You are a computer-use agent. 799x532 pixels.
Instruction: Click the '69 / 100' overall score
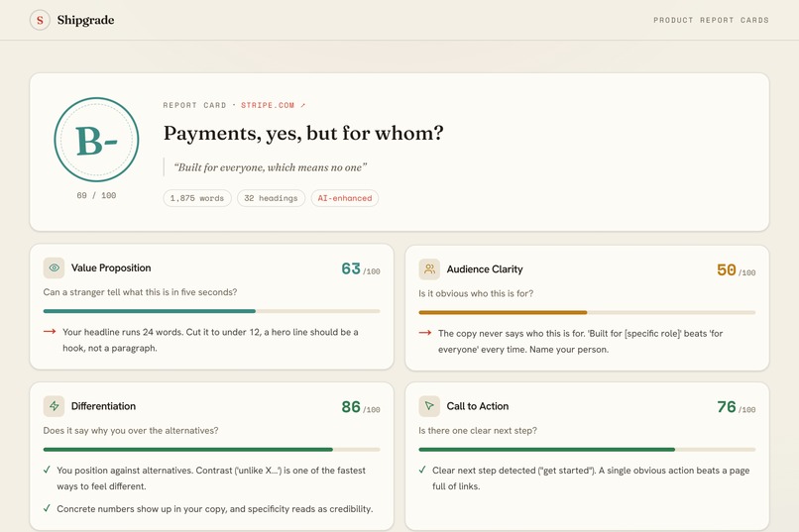click(96, 195)
